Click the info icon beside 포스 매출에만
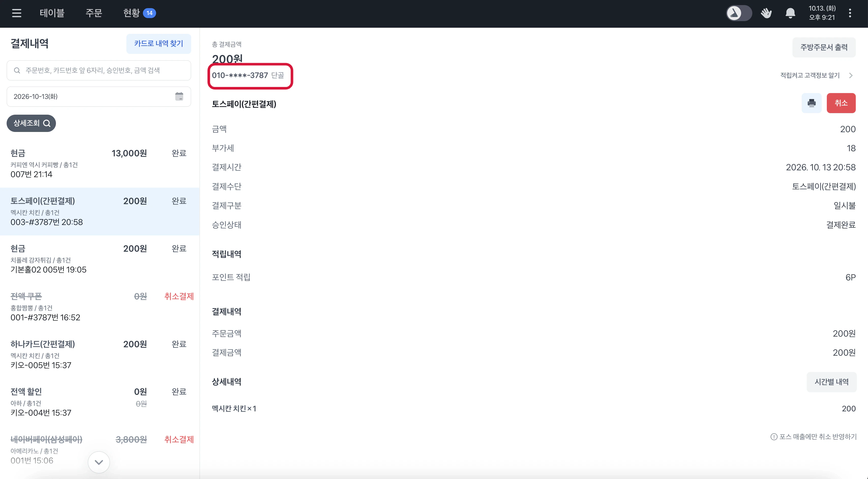 [774, 437]
